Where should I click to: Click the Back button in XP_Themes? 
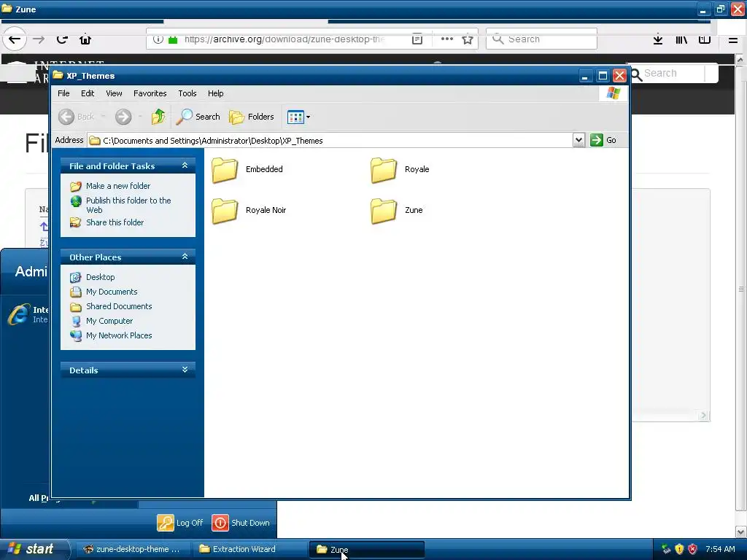pyautogui.click(x=77, y=117)
